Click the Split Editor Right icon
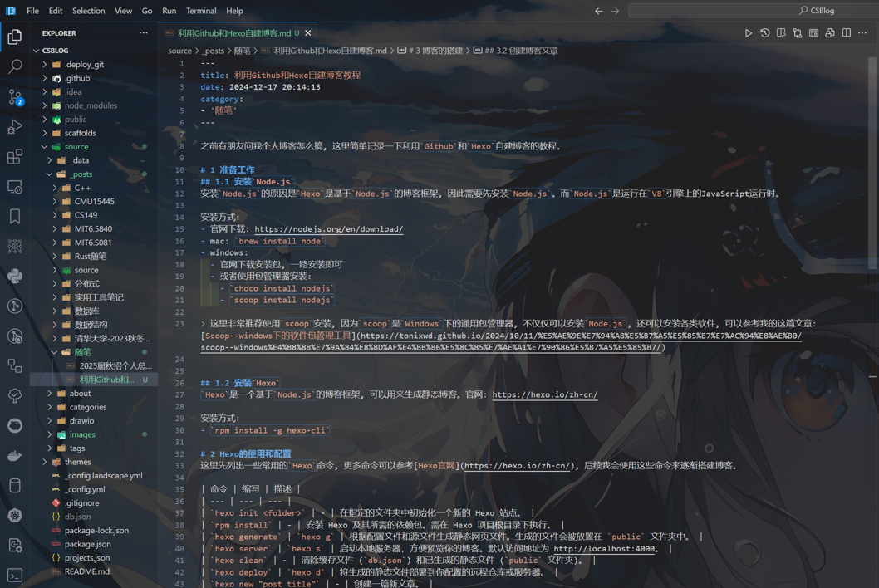879x588 pixels. [847, 33]
